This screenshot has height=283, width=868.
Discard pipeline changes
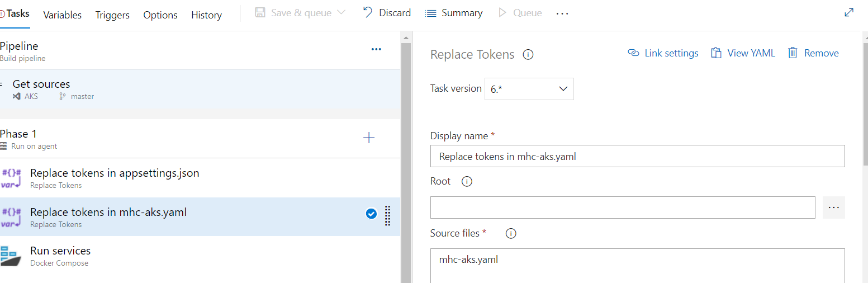(387, 12)
